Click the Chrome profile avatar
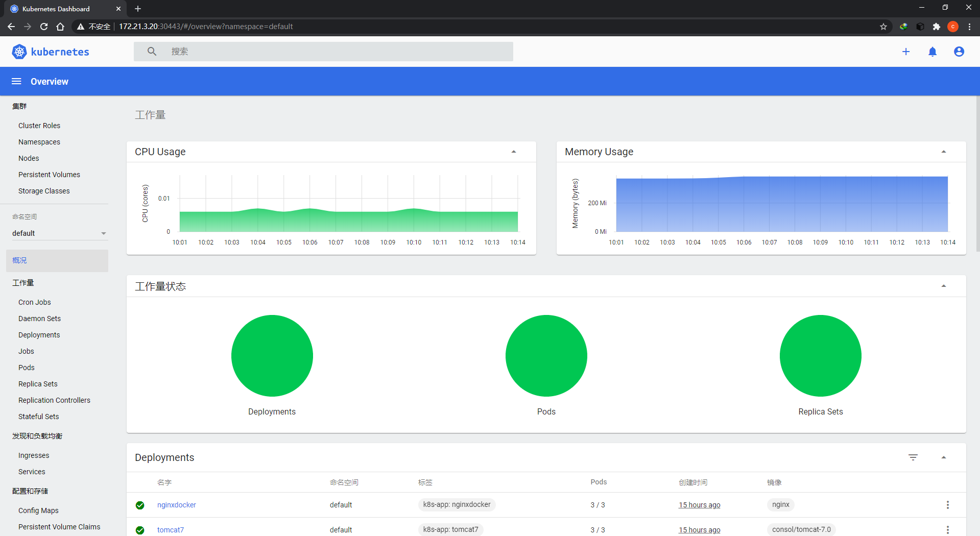The width and height of the screenshot is (980, 536). [953, 27]
